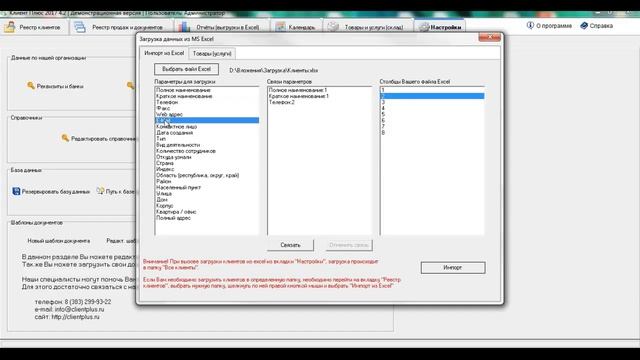640x360 pixels.
Task: Select Квартира / офис in the parameters list
Action: (207, 212)
